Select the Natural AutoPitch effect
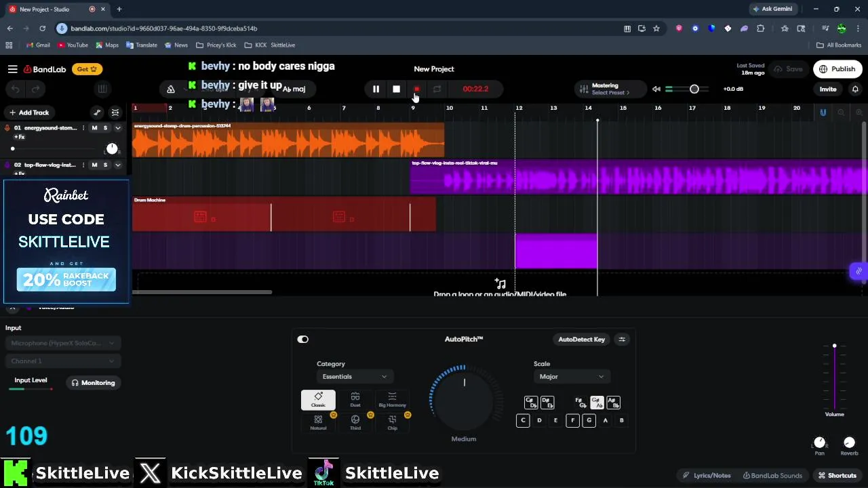 (318, 423)
